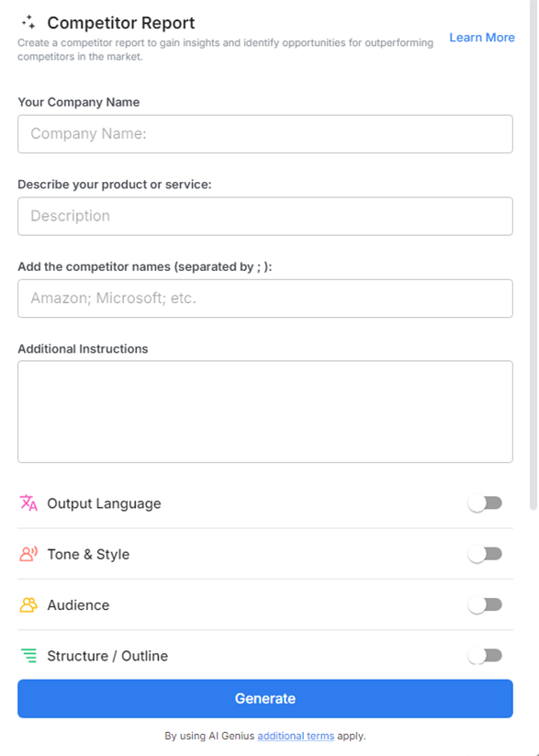Enable the Audience toggle
This screenshot has width=539, height=756.
click(x=485, y=604)
